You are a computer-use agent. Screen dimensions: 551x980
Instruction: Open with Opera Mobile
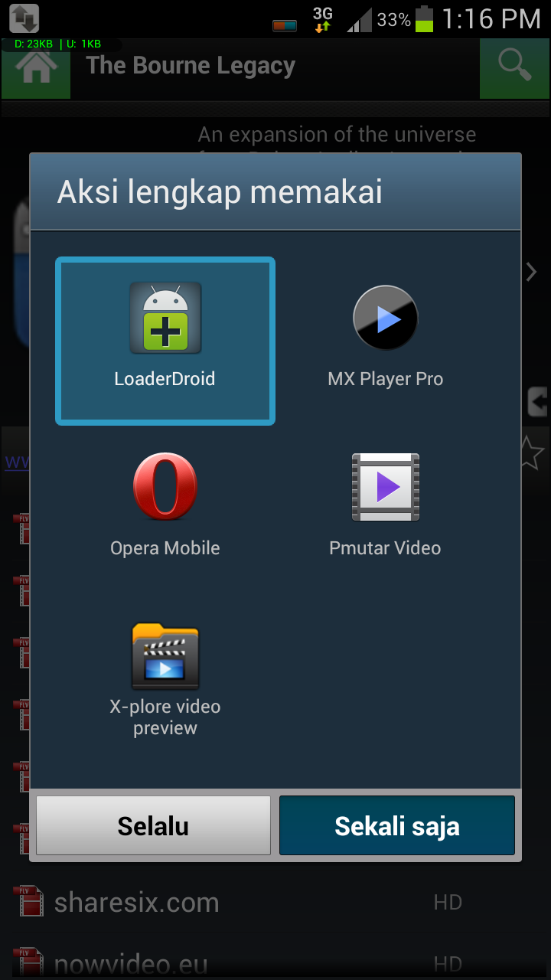pos(165,488)
